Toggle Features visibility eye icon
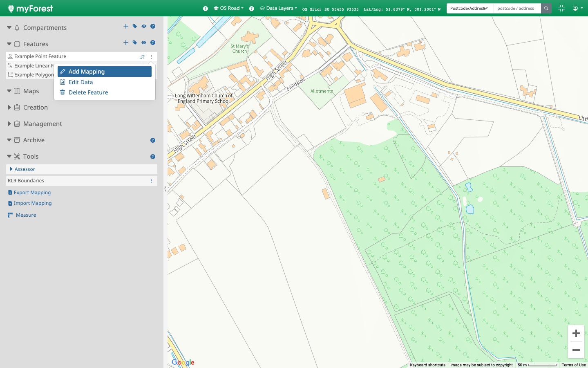588x368 pixels. coord(144,43)
